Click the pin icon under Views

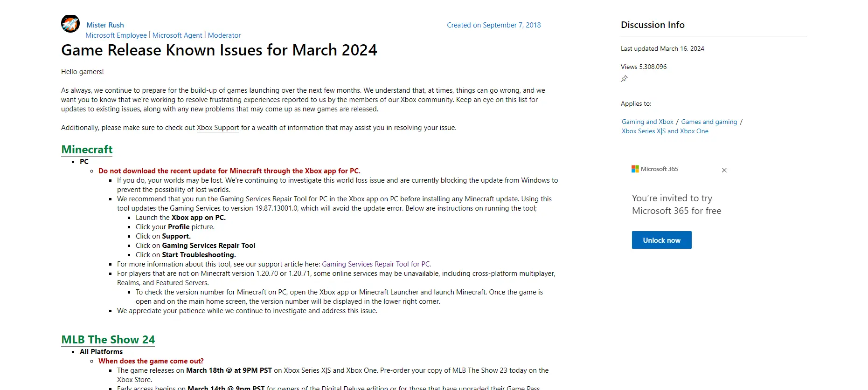pos(624,79)
